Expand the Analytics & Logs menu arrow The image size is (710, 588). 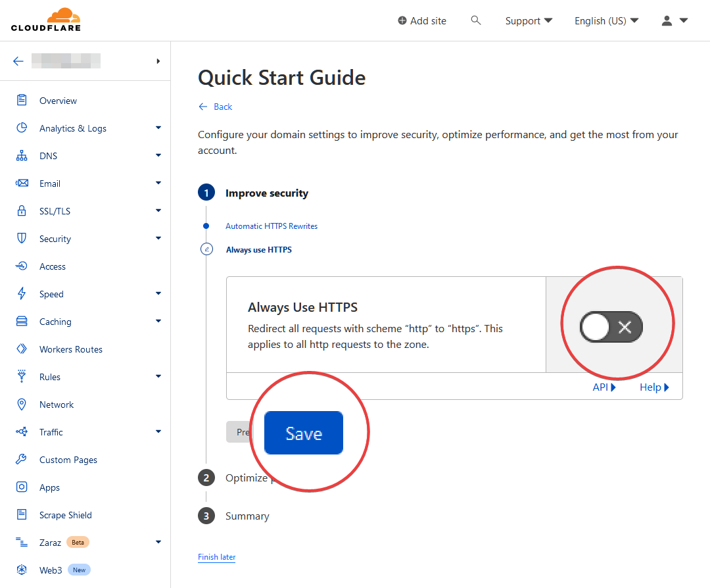pyautogui.click(x=158, y=128)
